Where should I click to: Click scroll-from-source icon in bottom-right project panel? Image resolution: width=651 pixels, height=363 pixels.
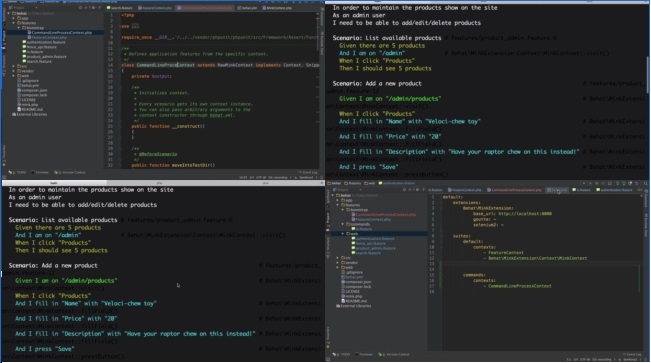pos(404,190)
